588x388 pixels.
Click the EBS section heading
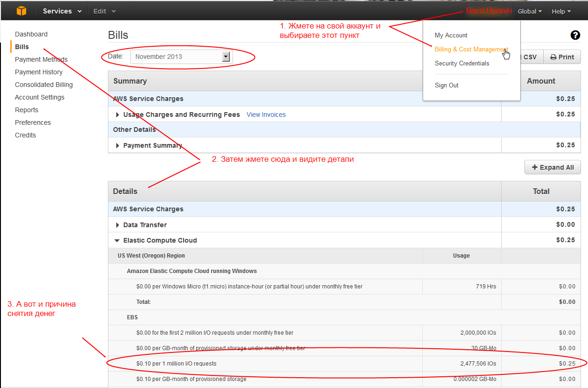click(132, 317)
